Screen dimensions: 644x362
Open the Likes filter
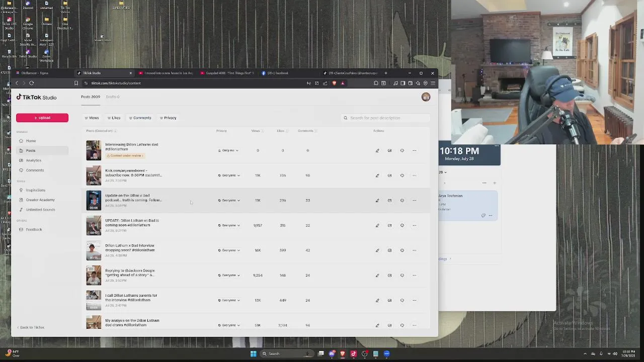[114, 118]
